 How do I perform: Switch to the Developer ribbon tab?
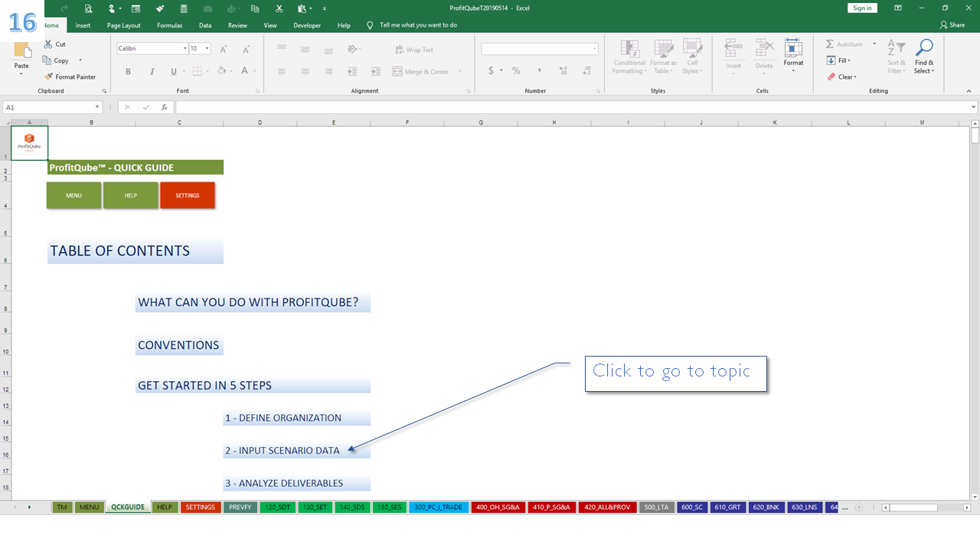click(x=307, y=25)
